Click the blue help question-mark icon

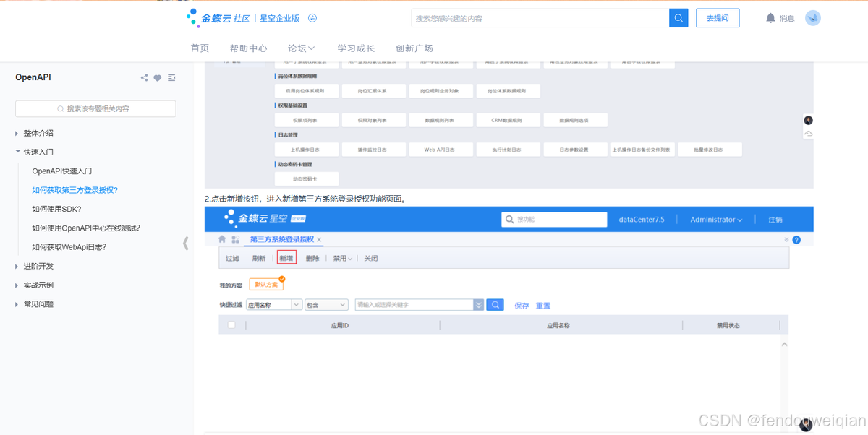point(796,240)
